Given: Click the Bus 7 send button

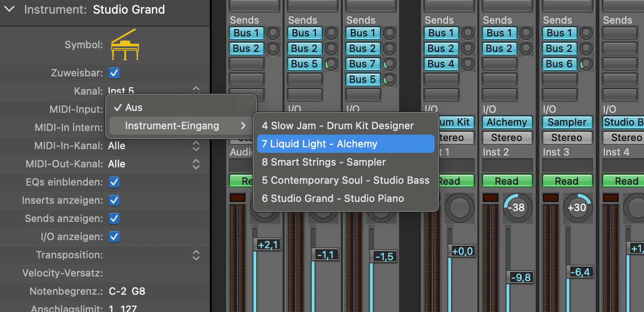Looking at the screenshot, I should coord(363,64).
